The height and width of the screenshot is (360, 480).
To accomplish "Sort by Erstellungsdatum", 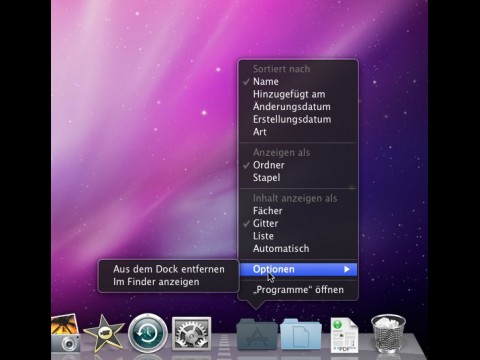I will tap(298, 119).
